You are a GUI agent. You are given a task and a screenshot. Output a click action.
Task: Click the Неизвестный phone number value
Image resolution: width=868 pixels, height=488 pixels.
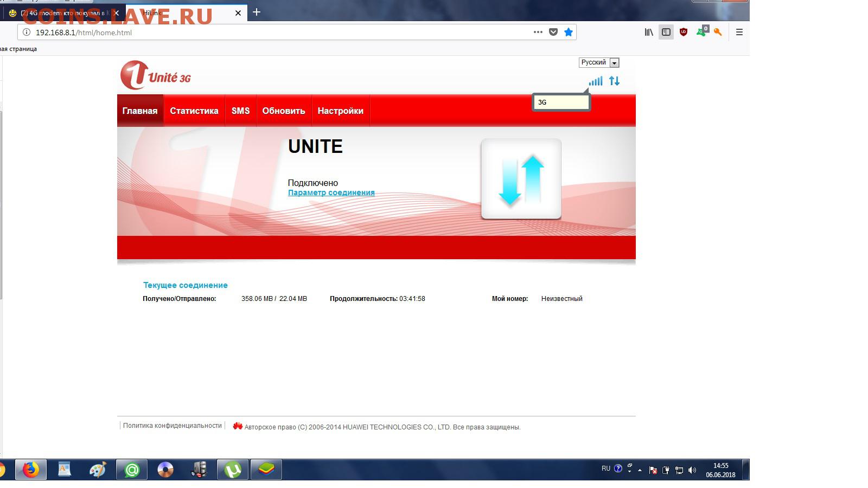click(562, 299)
